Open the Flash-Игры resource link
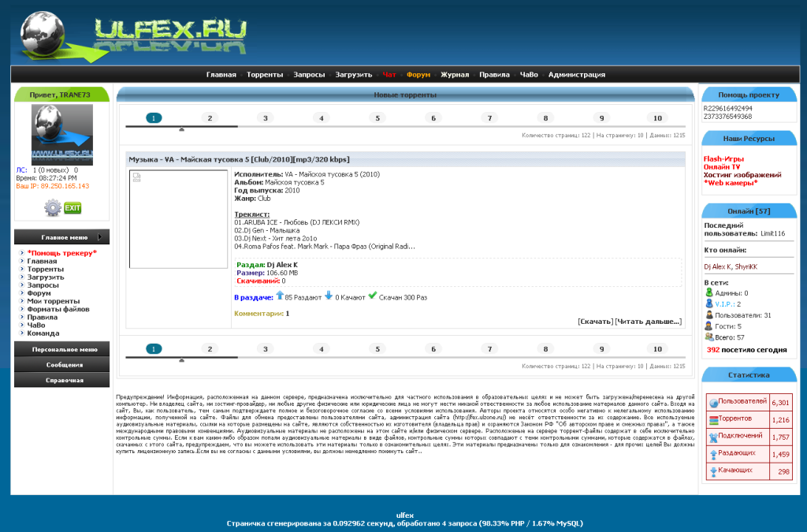807x532 pixels. (723, 158)
